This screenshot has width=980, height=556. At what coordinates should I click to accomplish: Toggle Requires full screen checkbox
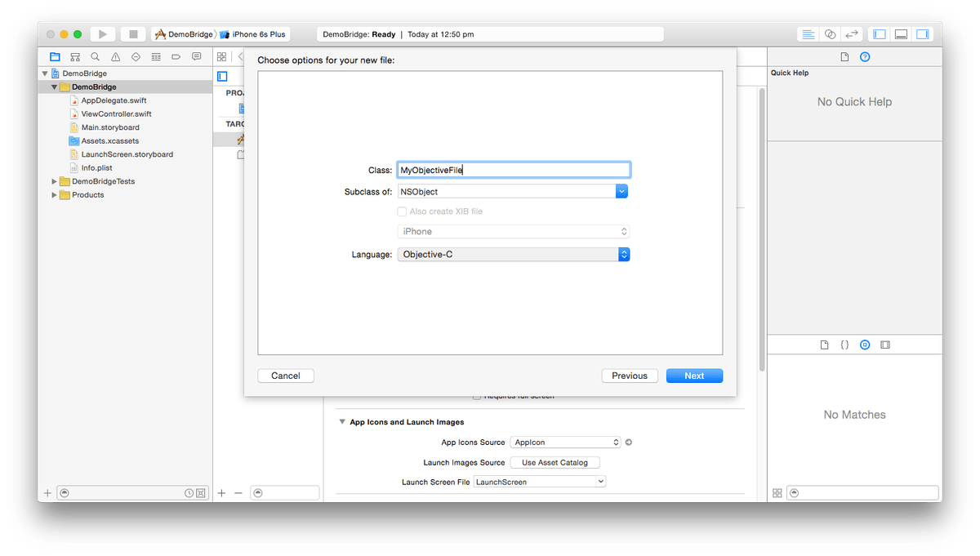click(x=478, y=396)
